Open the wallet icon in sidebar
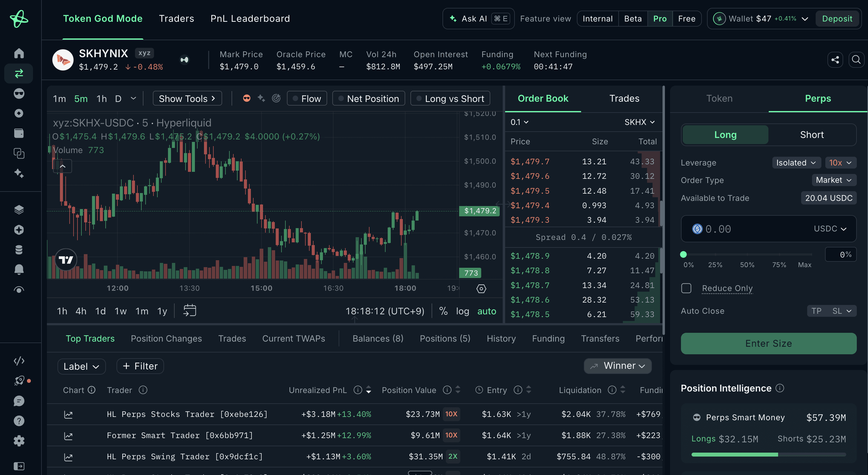 point(19,133)
